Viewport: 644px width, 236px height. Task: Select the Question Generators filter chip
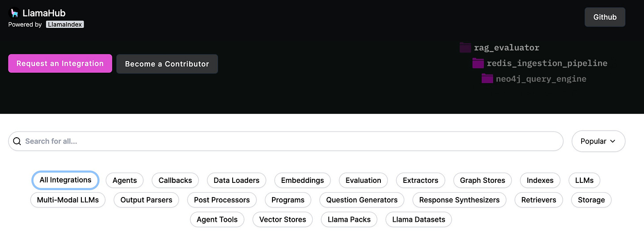tap(362, 200)
